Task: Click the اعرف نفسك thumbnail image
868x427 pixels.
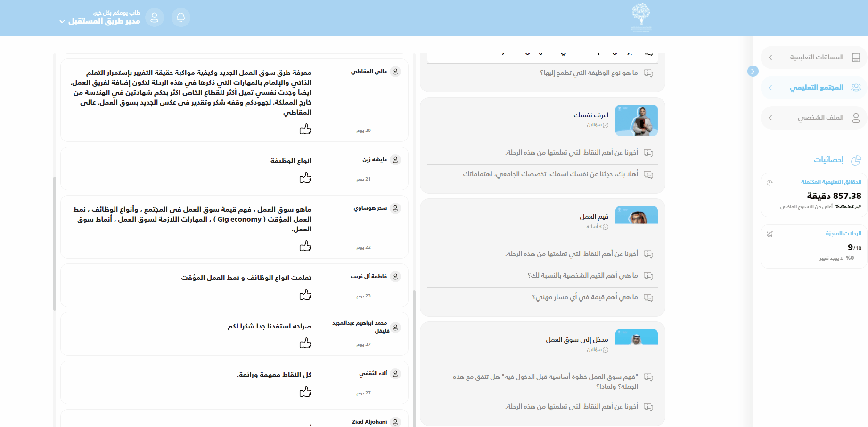Action: point(637,121)
